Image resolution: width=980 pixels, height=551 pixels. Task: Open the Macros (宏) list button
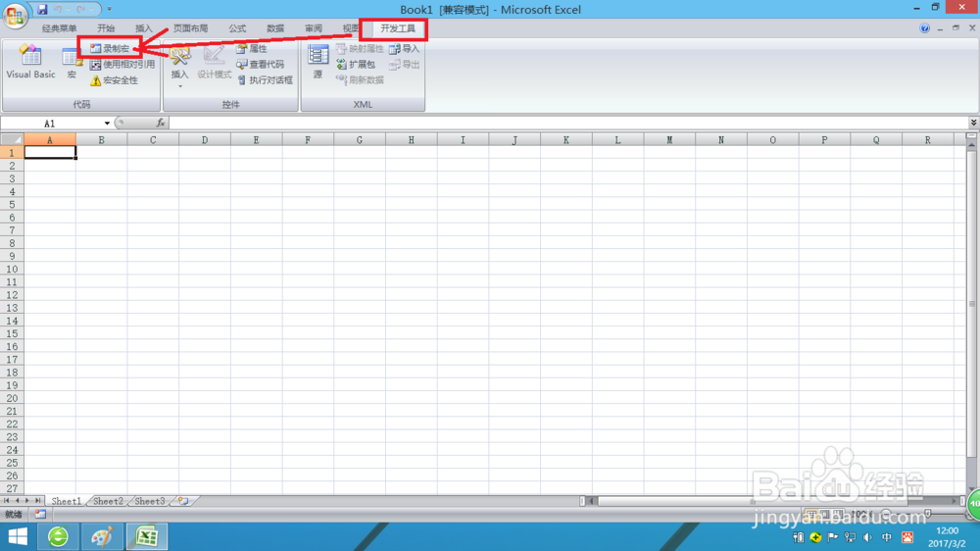(x=72, y=63)
